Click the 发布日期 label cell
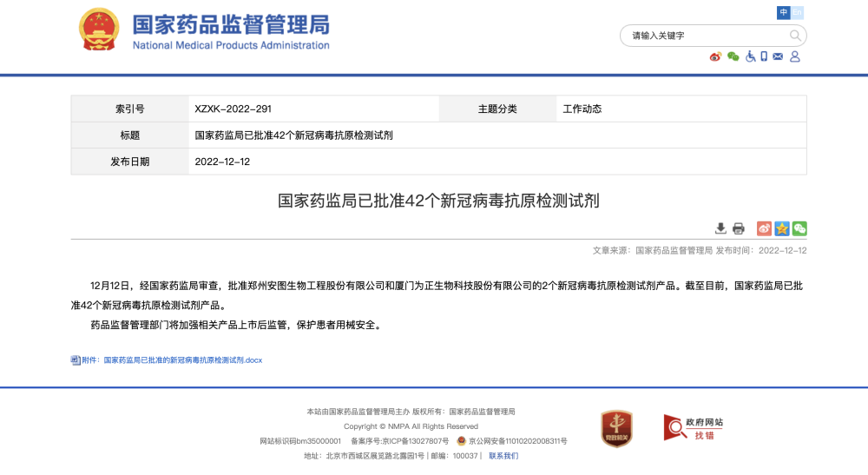The width and height of the screenshot is (868, 475). pyautogui.click(x=129, y=162)
